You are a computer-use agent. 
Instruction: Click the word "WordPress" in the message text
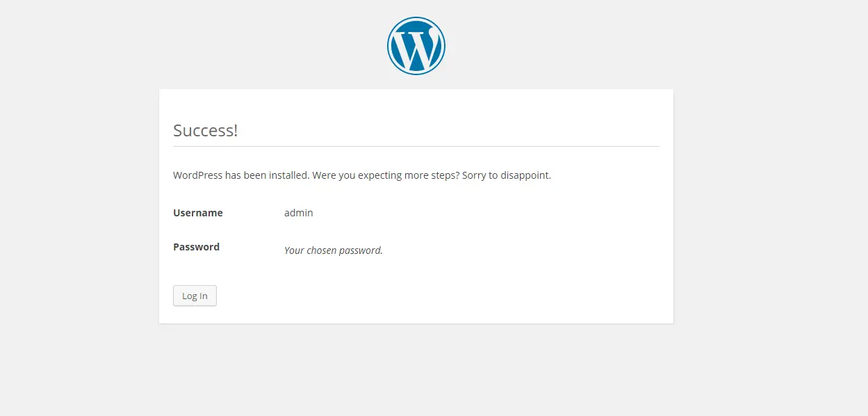click(x=197, y=175)
